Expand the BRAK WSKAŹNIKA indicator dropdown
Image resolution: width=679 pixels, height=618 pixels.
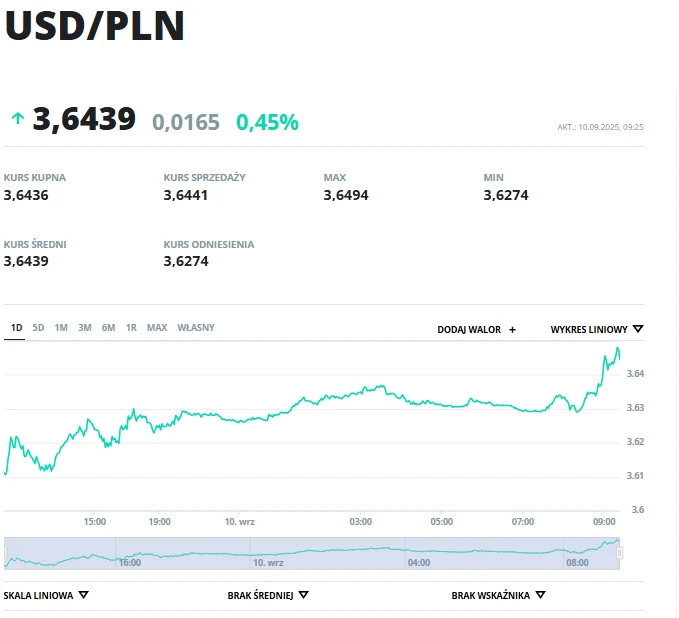(x=498, y=595)
